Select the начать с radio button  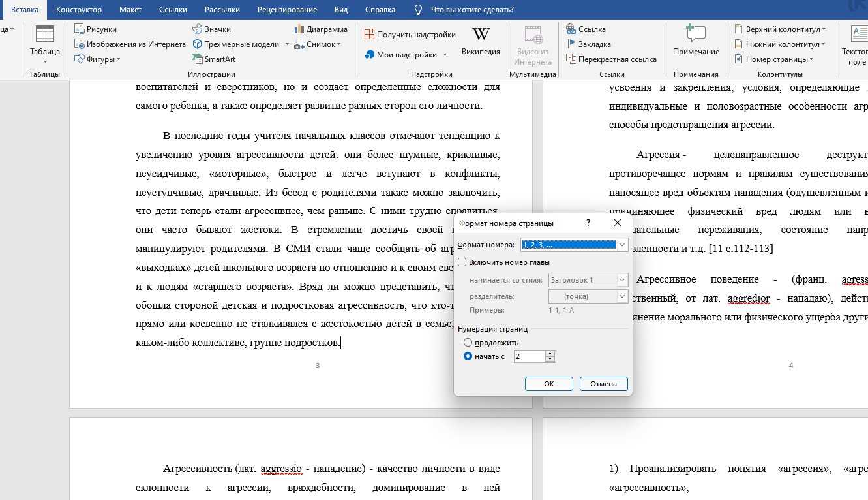coord(468,356)
